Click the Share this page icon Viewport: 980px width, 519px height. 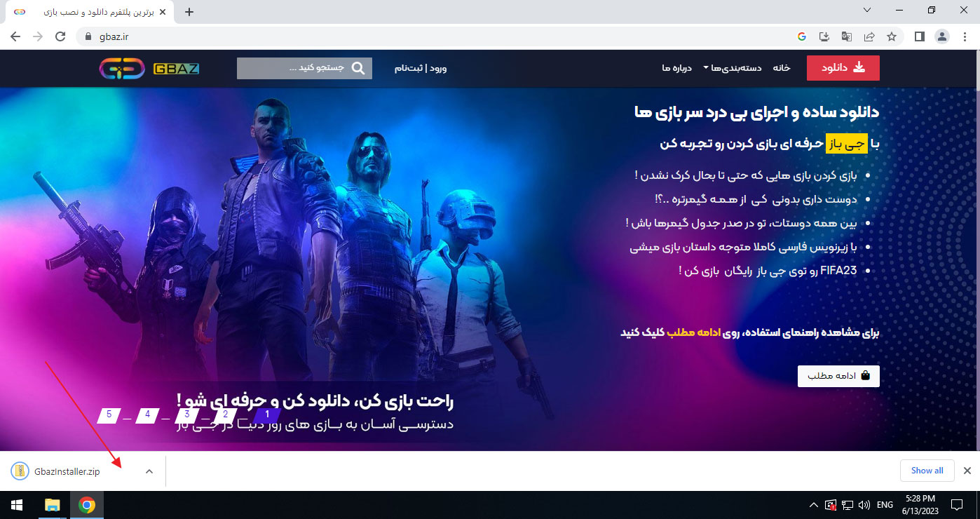point(869,36)
